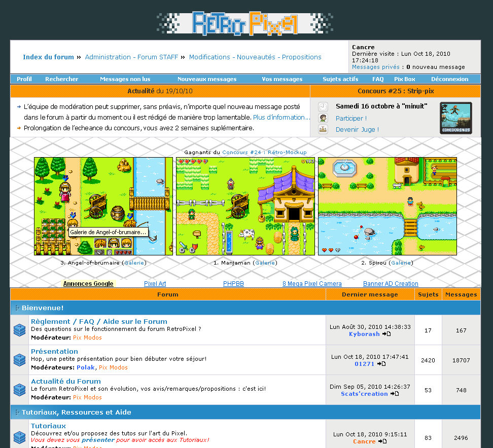The height and width of the screenshot is (448, 493).
Task: Click Cancre in Tutoriaux last message
Action: coord(364,442)
